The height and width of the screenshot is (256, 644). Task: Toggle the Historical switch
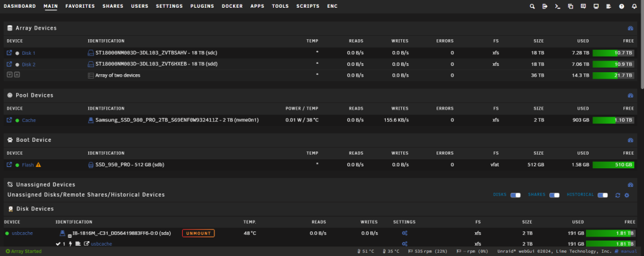coord(603,195)
